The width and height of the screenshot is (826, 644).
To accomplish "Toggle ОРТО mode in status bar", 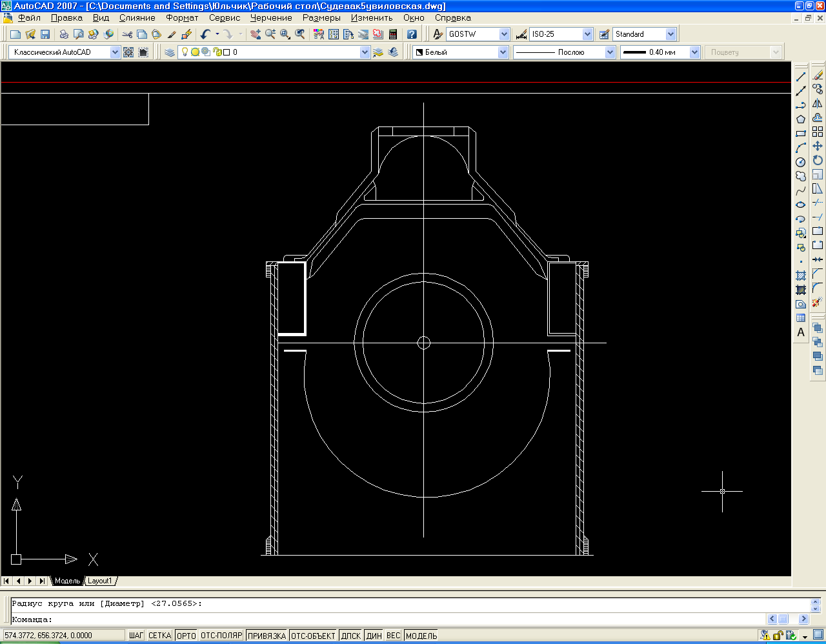I will coord(186,636).
